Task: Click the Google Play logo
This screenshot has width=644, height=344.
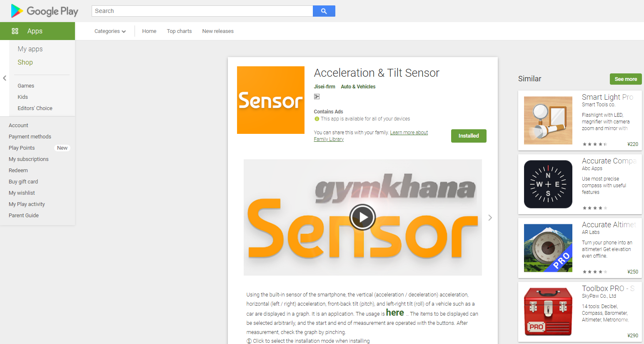Action: click(x=45, y=11)
